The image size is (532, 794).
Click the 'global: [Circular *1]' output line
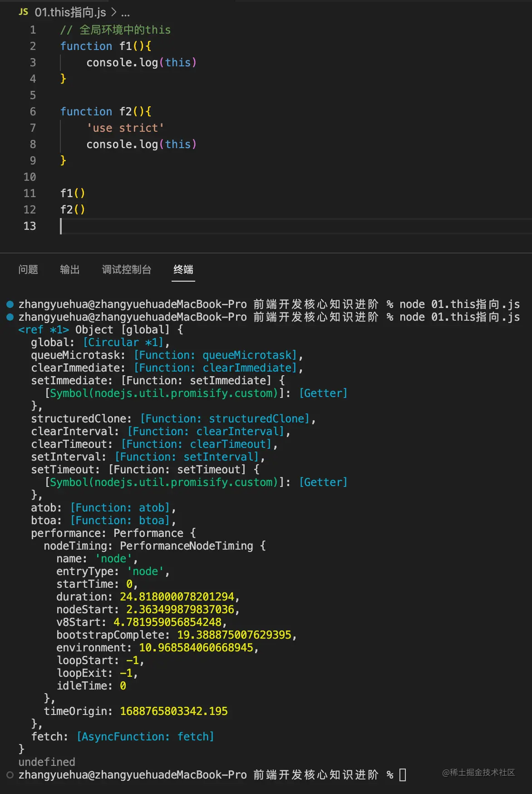(x=100, y=342)
